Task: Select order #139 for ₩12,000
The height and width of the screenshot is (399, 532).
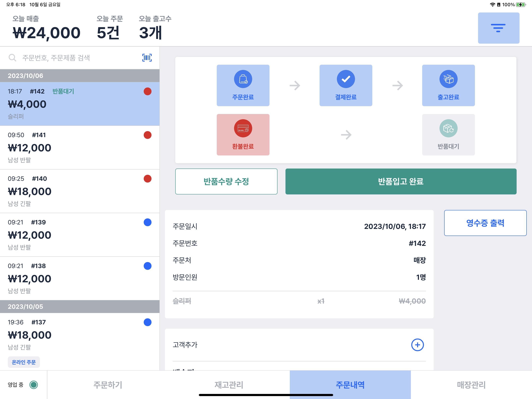Action: 79,235
